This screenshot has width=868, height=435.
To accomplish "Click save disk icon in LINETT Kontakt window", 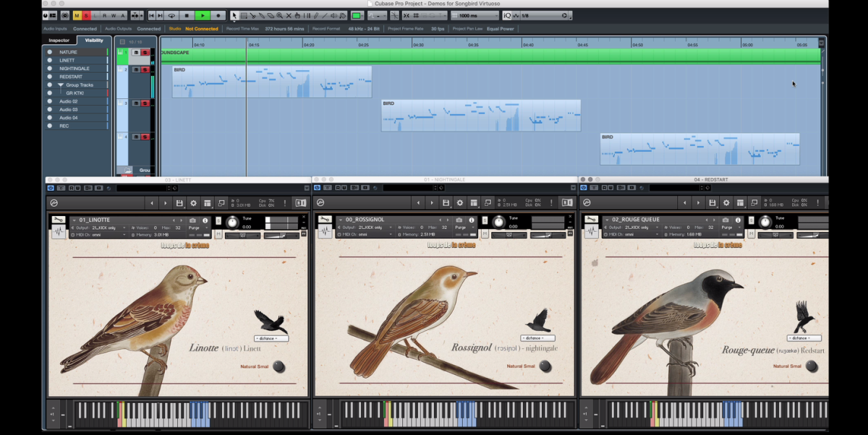I will coord(179,203).
